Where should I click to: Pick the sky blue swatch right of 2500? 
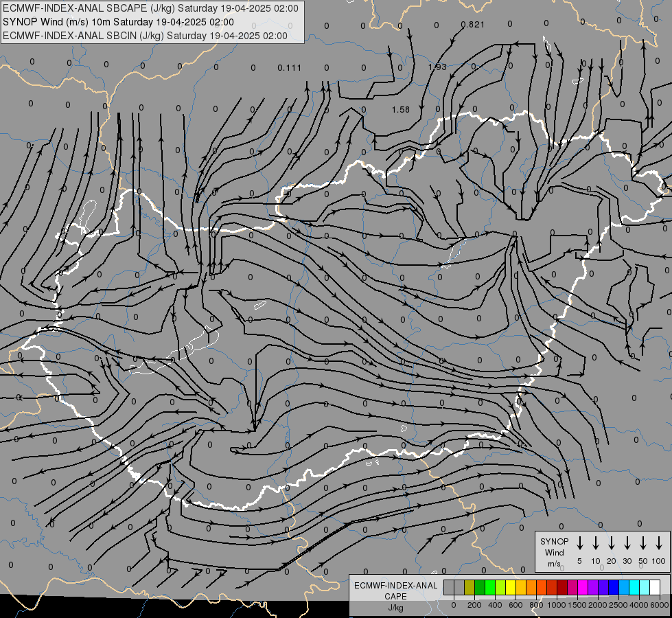tap(623, 587)
